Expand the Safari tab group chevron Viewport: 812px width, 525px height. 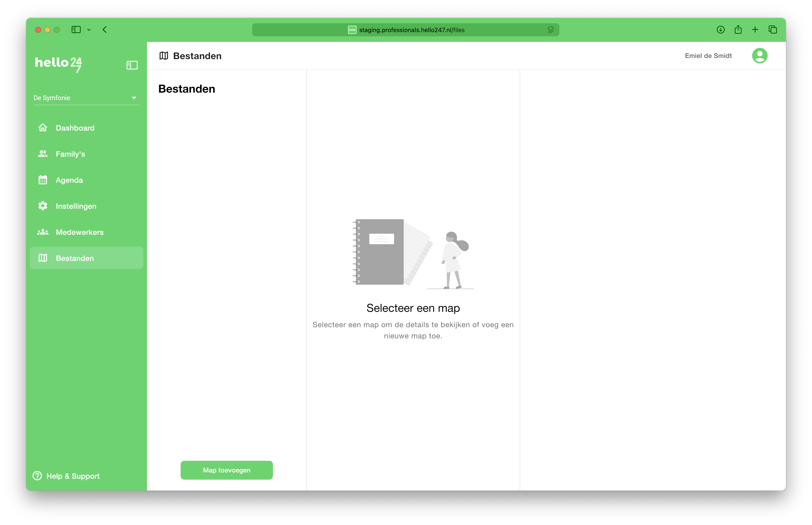pyautogui.click(x=89, y=30)
